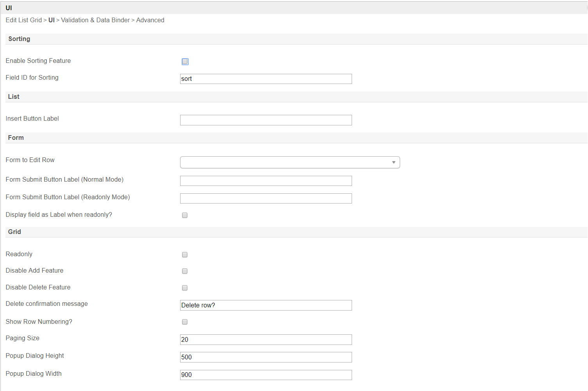The width and height of the screenshot is (588, 391).
Task: Enable the Sorting Feature checkbox
Action: click(x=185, y=62)
